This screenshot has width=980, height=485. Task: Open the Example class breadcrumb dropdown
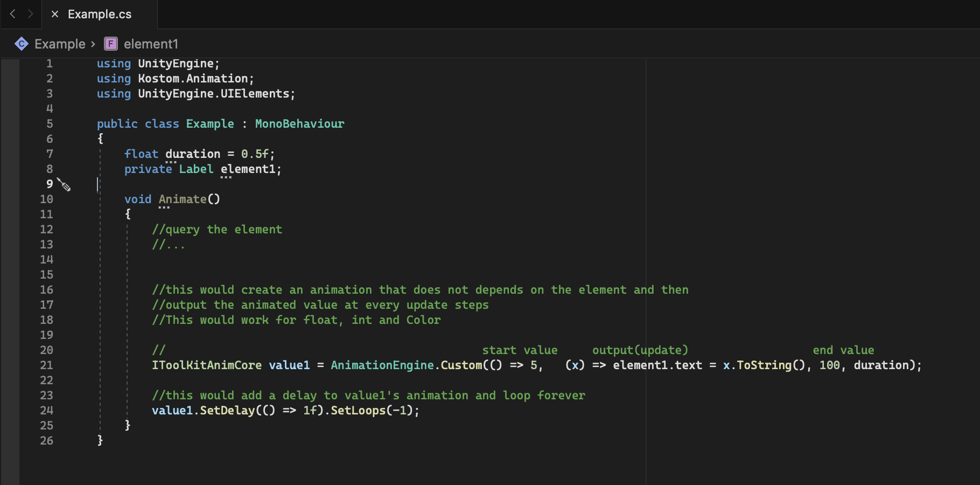[60, 44]
